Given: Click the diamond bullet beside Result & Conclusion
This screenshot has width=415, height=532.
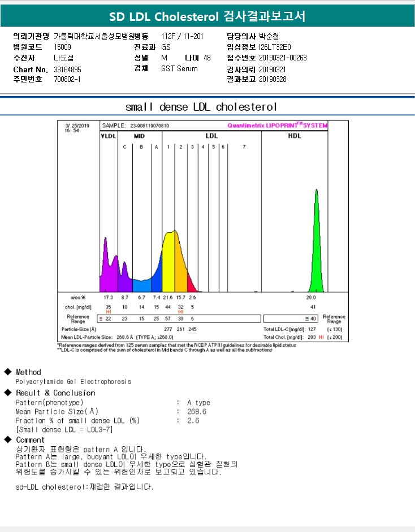Looking at the screenshot, I should pyautogui.click(x=8, y=393).
